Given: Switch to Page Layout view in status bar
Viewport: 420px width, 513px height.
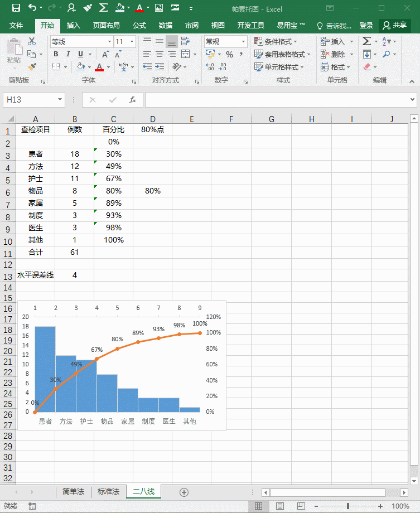Looking at the screenshot, I should coord(279,506).
